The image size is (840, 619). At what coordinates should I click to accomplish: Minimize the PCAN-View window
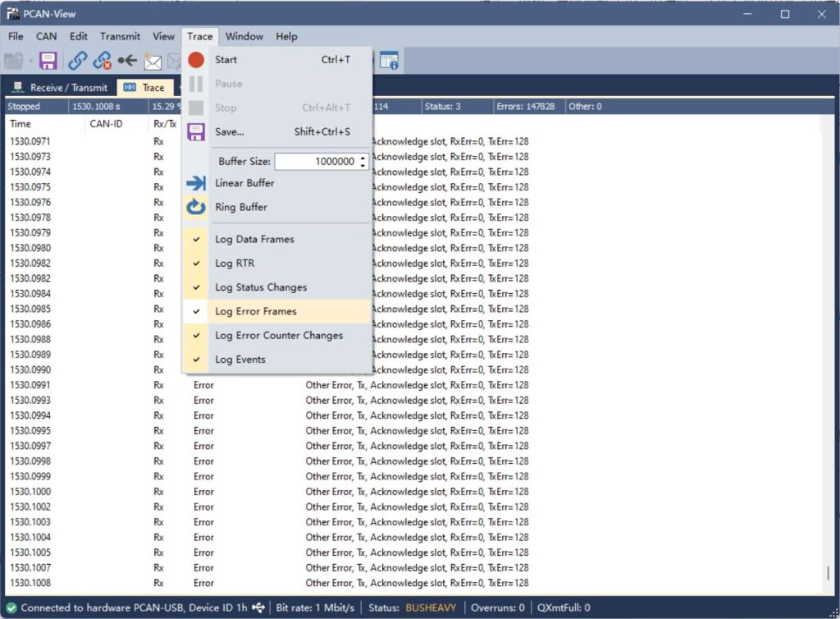click(x=748, y=15)
